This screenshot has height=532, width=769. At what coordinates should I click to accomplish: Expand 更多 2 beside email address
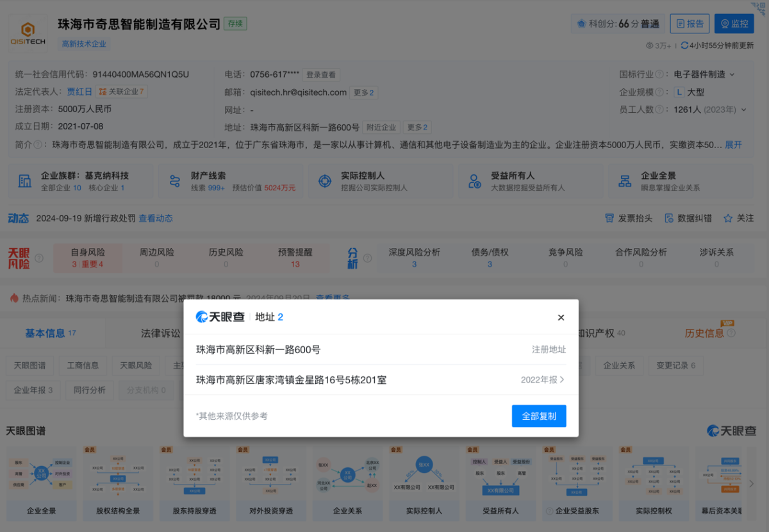tap(363, 92)
